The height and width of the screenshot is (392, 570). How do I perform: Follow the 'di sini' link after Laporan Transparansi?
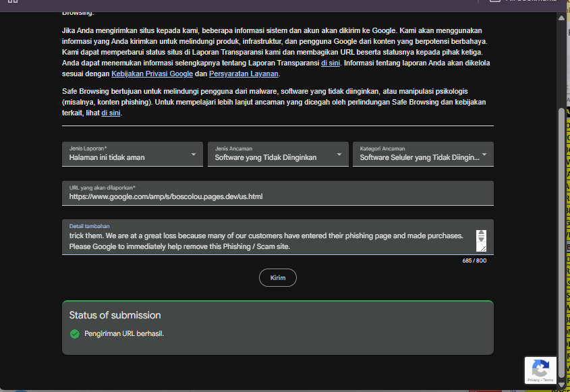tap(331, 63)
